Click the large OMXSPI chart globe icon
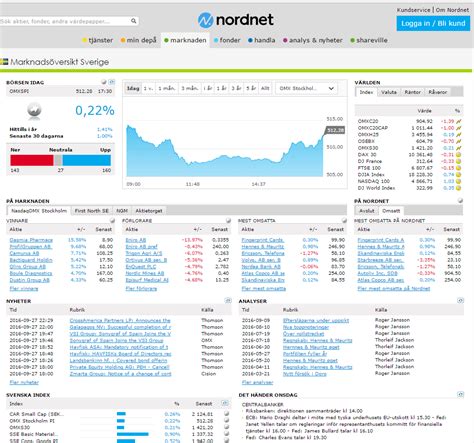The image size is (474, 443). pos(34,110)
